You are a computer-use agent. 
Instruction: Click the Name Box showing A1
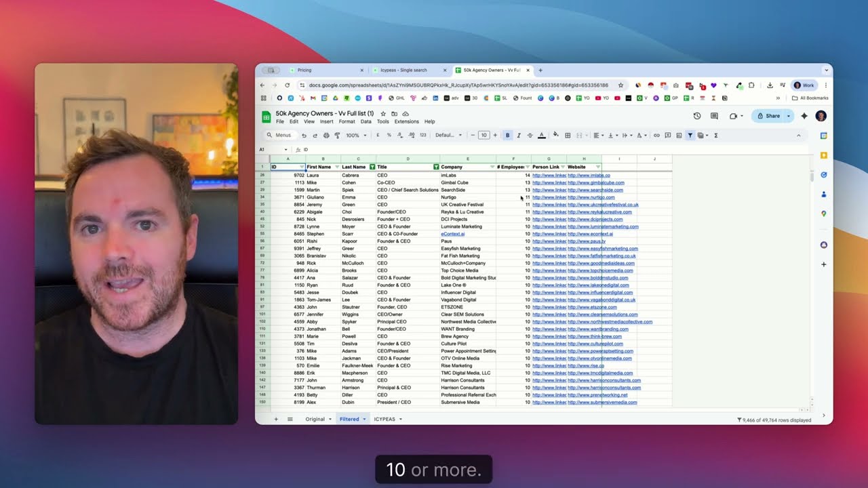click(273, 150)
